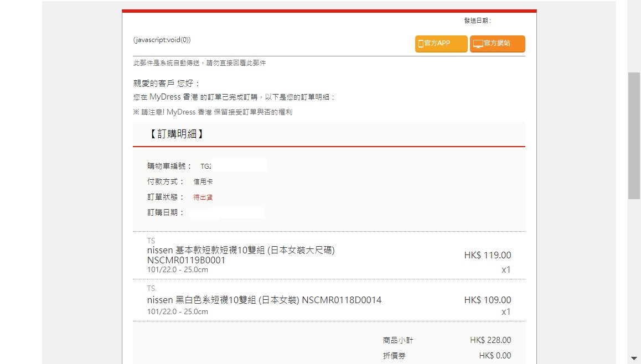641x364 pixels.
Task: Click the ※ 請注意! MyDress 香港 notice
Action: (x=213, y=112)
